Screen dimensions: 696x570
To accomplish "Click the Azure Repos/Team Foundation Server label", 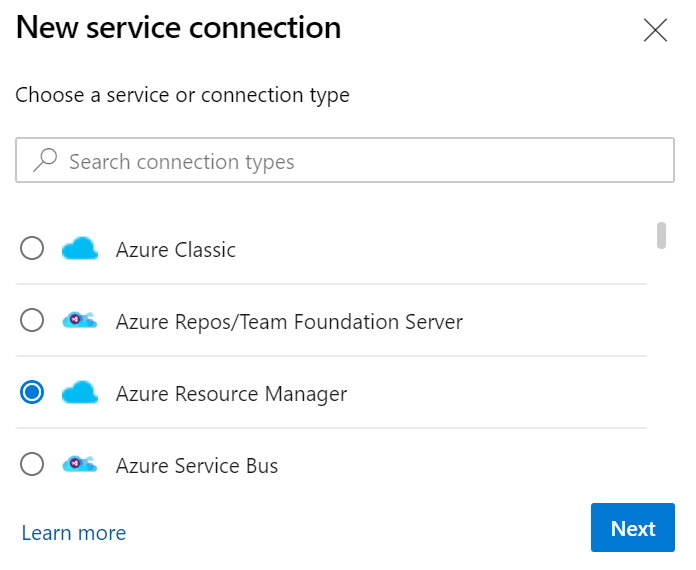I will coord(289,322).
